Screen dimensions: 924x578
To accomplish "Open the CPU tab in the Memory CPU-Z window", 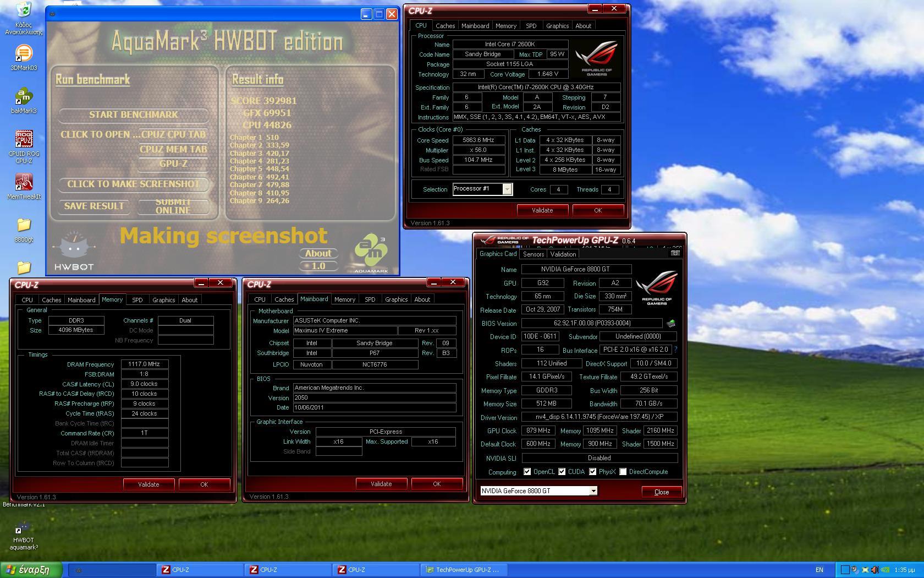I will pos(27,300).
